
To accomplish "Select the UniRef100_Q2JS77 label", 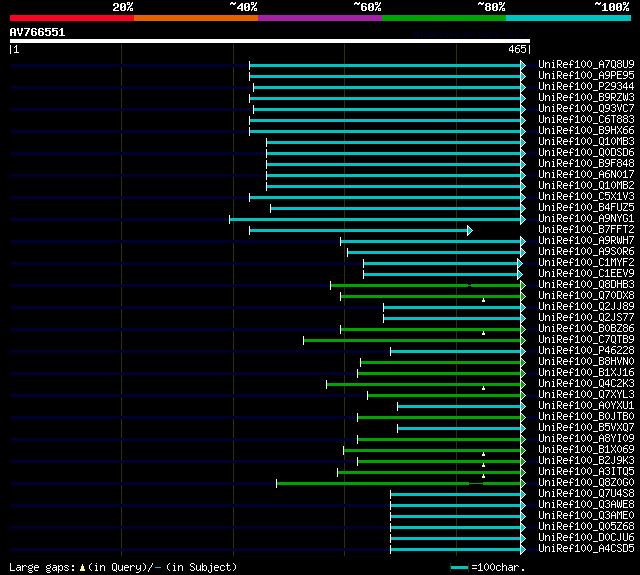I will pyautogui.click(x=586, y=318).
